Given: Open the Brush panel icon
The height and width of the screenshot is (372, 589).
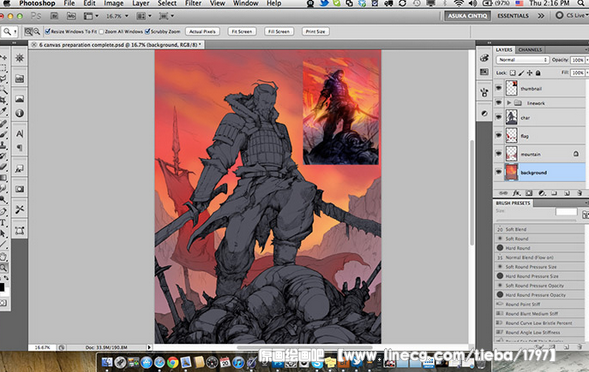Looking at the screenshot, I should (484, 92).
